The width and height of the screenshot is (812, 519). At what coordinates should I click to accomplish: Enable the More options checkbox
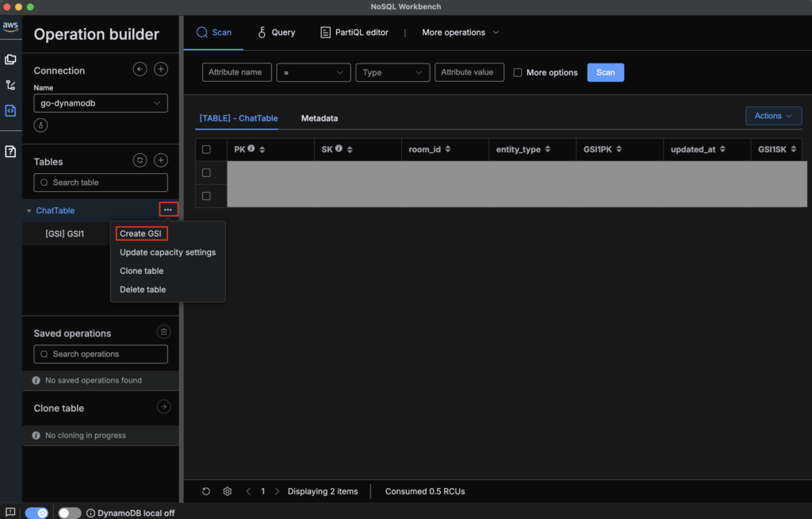(x=518, y=72)
